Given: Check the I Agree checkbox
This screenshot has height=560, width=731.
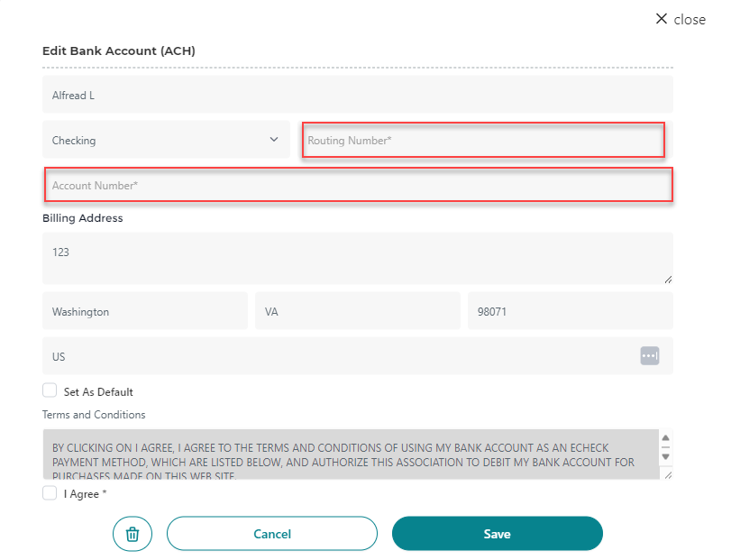Looking at the screenshot, I should click(50, 493).
